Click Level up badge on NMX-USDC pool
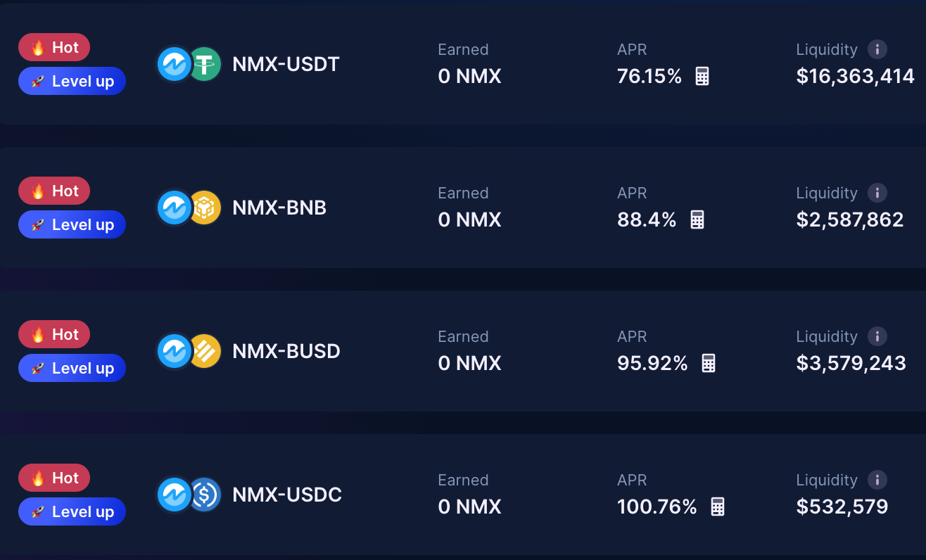The image size is (926, 560). click(72, 511)
